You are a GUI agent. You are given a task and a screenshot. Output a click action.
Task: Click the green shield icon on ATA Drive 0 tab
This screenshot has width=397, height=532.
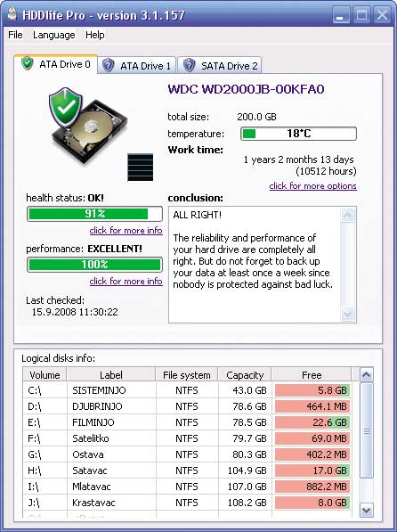(27, 63)
